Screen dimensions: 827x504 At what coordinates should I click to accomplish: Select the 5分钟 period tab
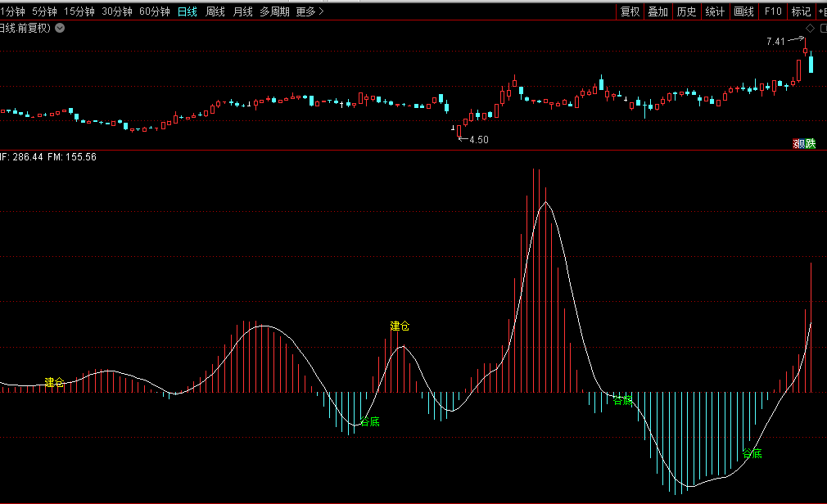[x=44, y=11]
